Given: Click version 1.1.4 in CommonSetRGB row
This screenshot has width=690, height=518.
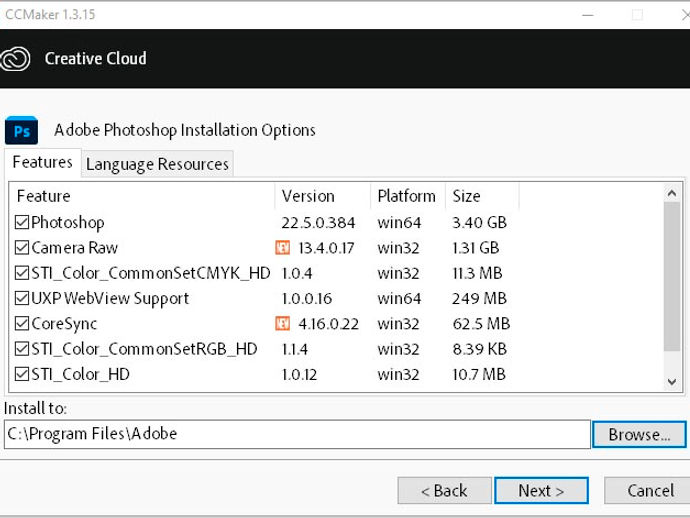Looking at the screenshot, I should tap(294, 349).
